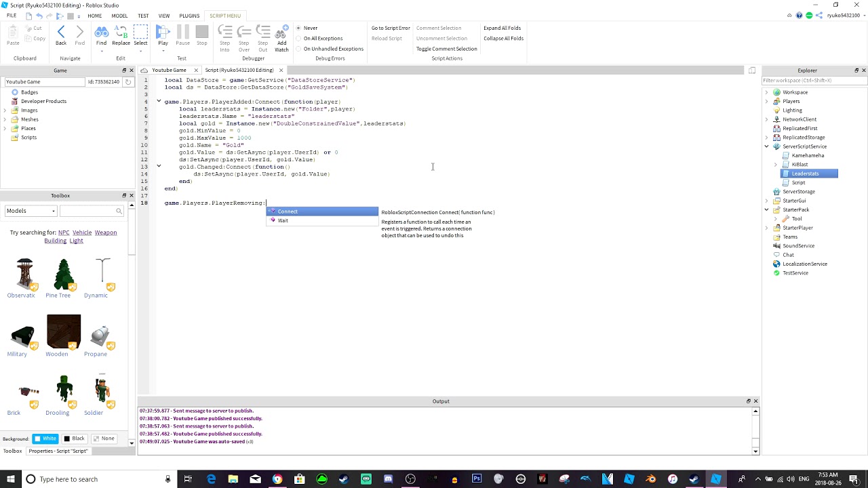Select the Pine Tree model thumbnail
868x488 pixels.
click(x=63, y=274)
